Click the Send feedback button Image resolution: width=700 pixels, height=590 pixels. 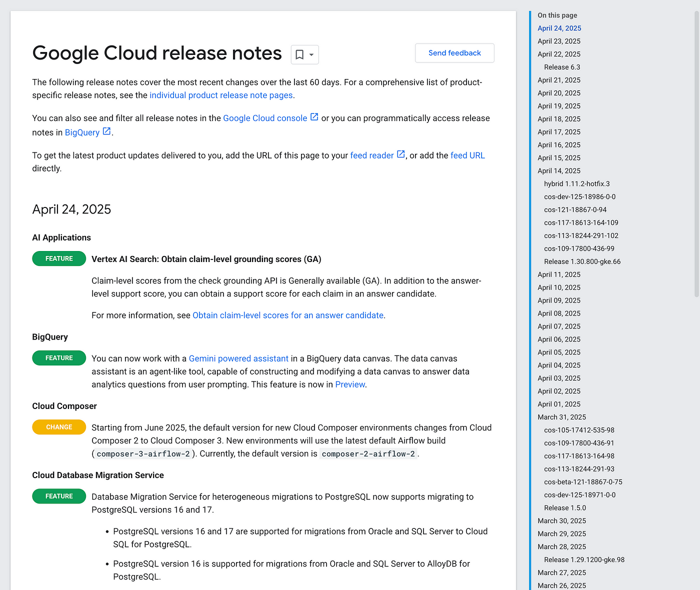pos(454,52)
